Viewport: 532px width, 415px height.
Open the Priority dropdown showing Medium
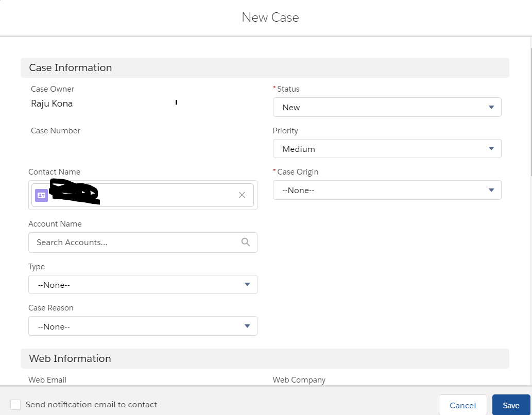point(386,149)
